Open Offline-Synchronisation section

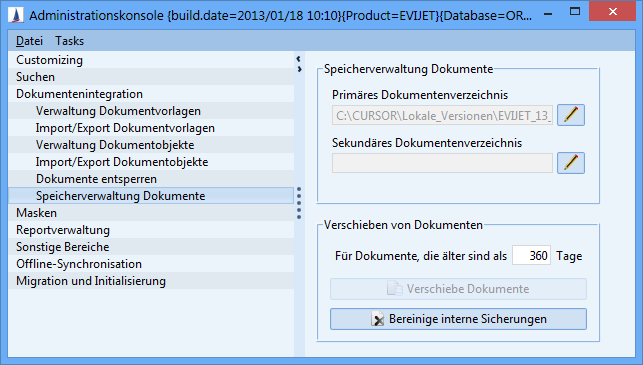pos(151,264)
